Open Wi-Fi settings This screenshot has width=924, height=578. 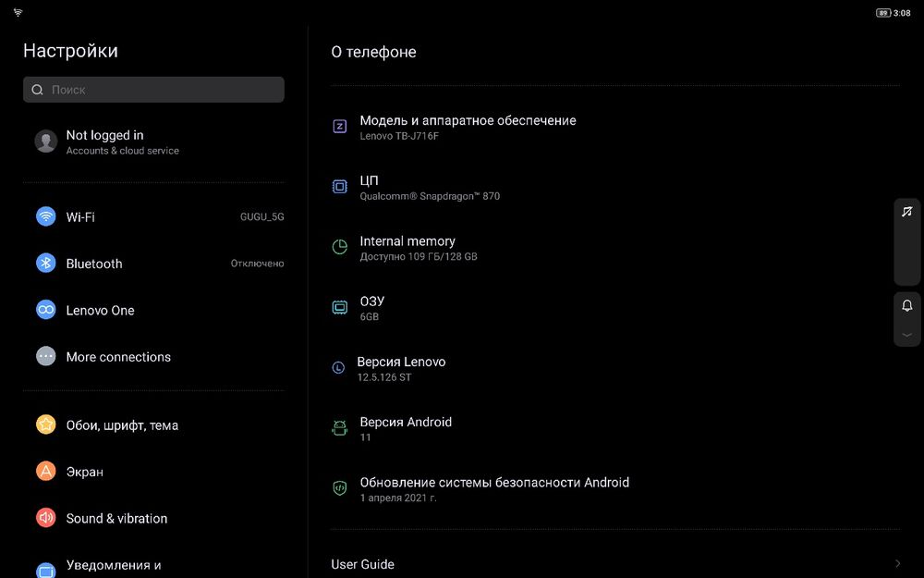tap(153, 216)
